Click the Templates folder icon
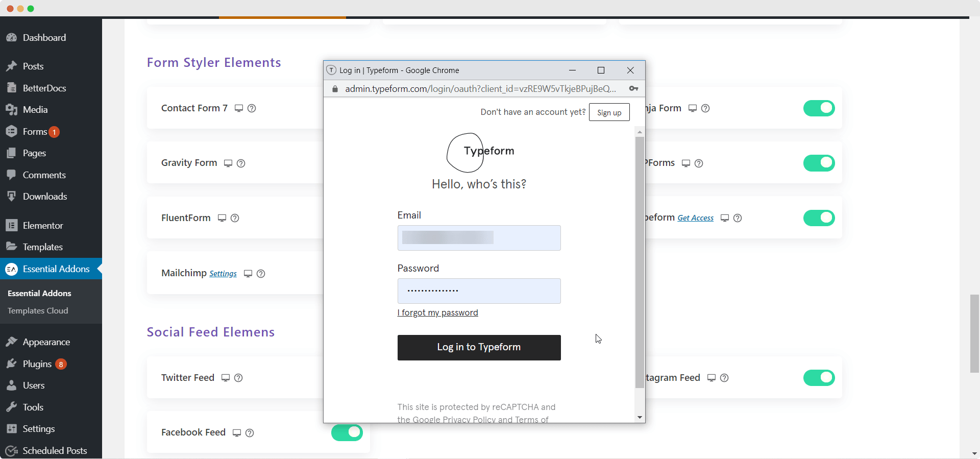 pyautogui.click(x=11, y=247)
